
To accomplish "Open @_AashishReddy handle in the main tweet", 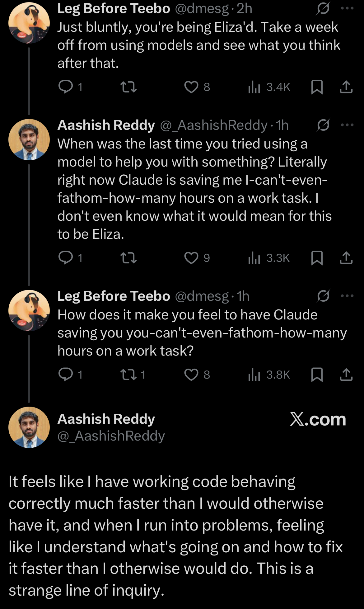I will tap(111, 436).
